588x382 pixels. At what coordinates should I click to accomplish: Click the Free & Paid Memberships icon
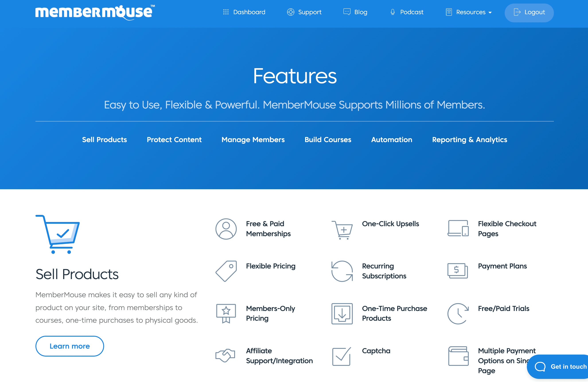point(226,228)
